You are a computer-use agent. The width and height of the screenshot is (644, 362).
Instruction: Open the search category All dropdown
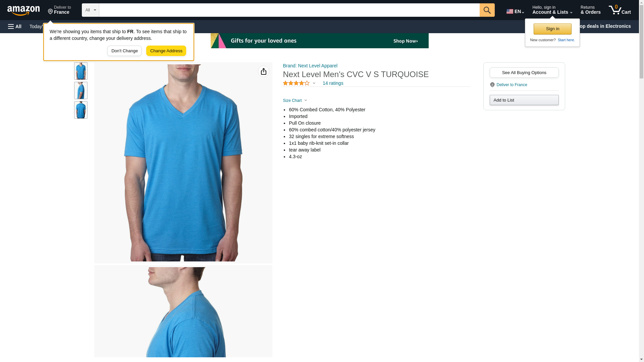(90, 10)
